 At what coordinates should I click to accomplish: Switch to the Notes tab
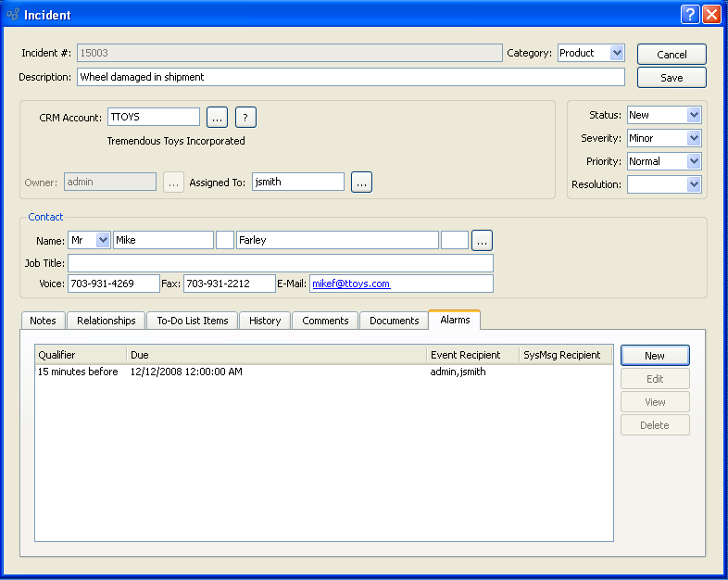pos(43,321)
